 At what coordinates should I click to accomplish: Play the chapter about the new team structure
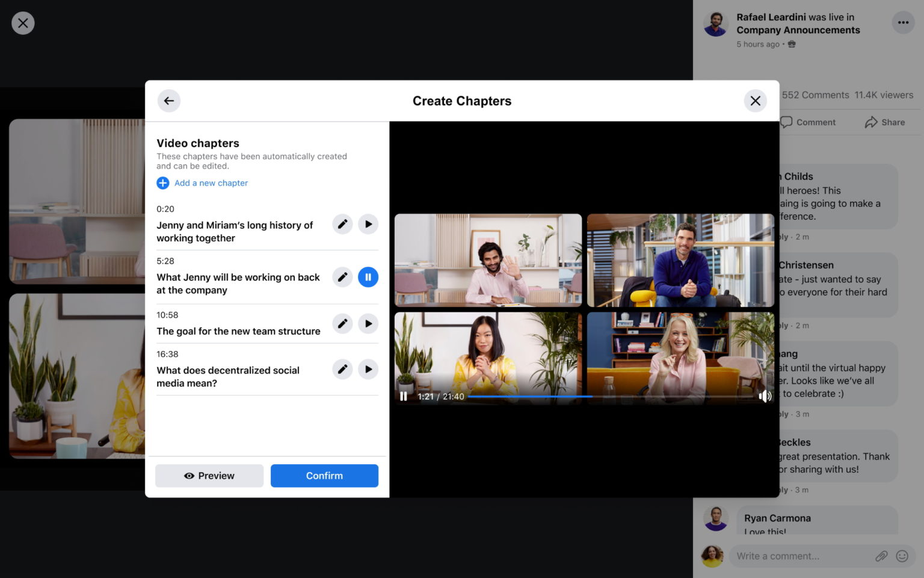[368, 323]
